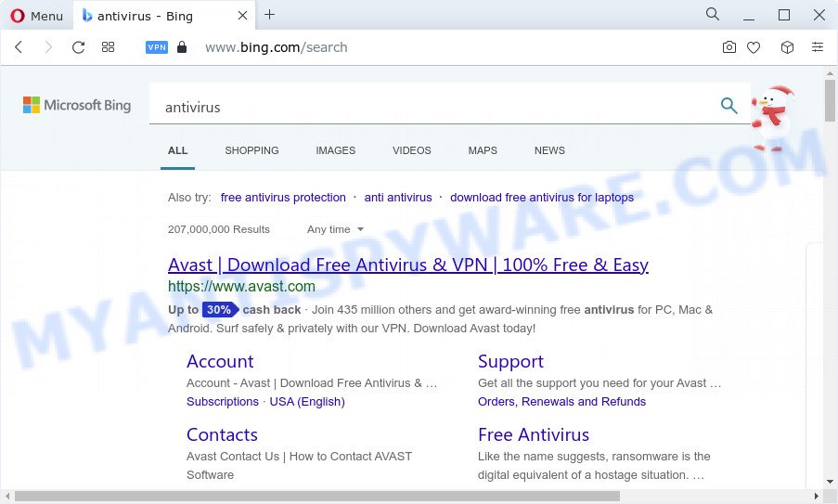838x504 pixels.
Task: Expand the Any time filter dropdown
Action: [335, 229]
